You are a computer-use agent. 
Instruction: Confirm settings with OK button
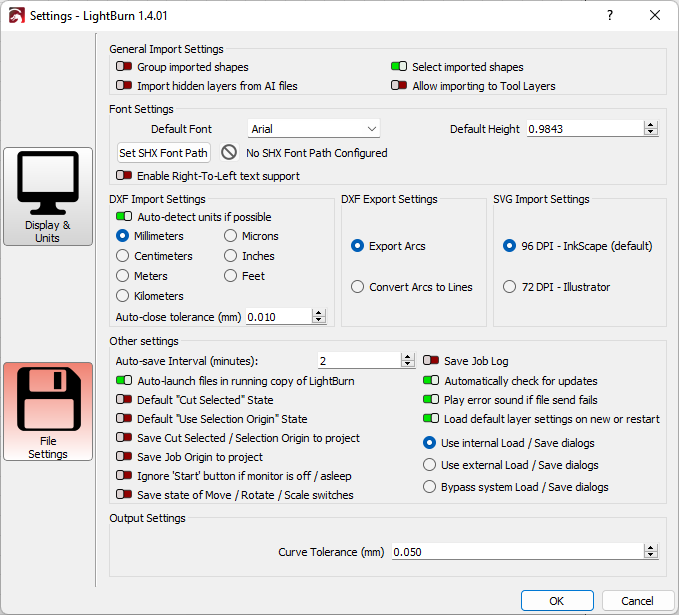pos(557,601)
